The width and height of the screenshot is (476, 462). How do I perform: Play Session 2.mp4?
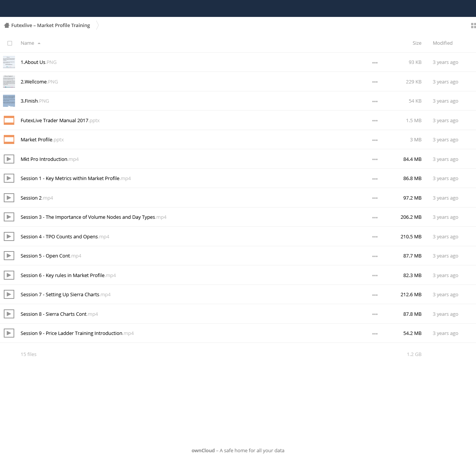(x=37, y=198)
